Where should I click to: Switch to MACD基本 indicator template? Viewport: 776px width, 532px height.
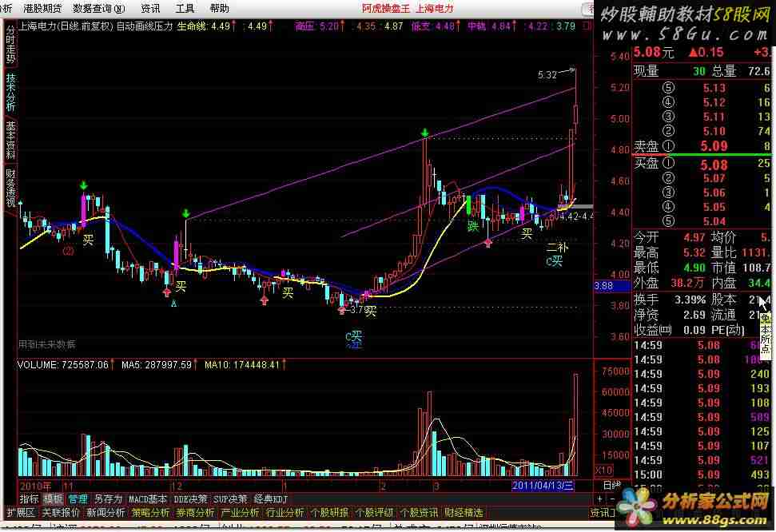147,498
